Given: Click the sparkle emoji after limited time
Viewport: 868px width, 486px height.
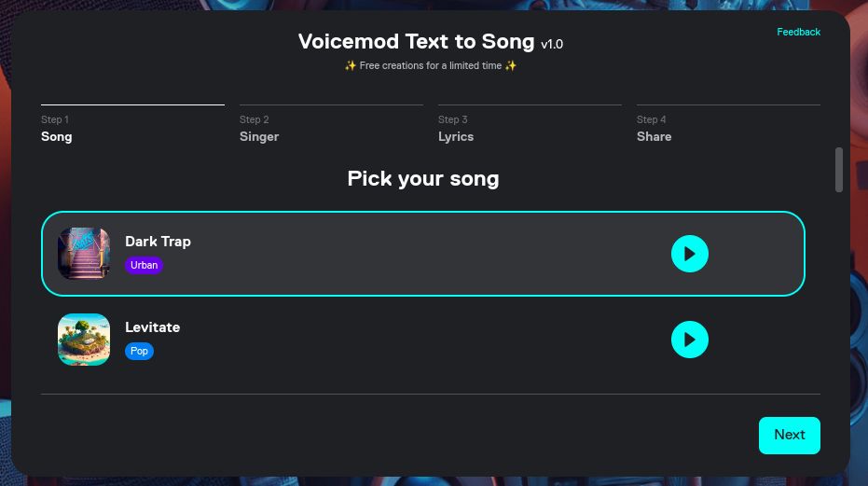Looking at the screenshot, I should (510, 65).
